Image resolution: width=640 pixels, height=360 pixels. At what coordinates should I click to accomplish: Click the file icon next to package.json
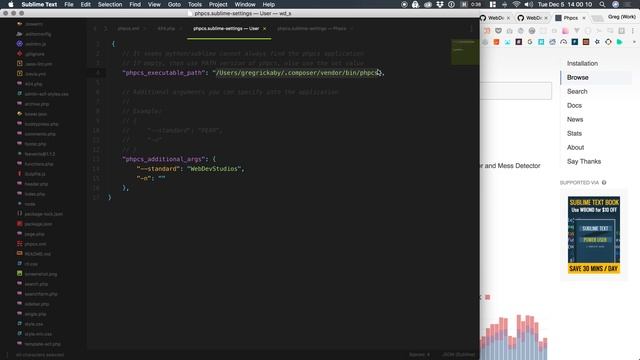click(x=19, y=224)
